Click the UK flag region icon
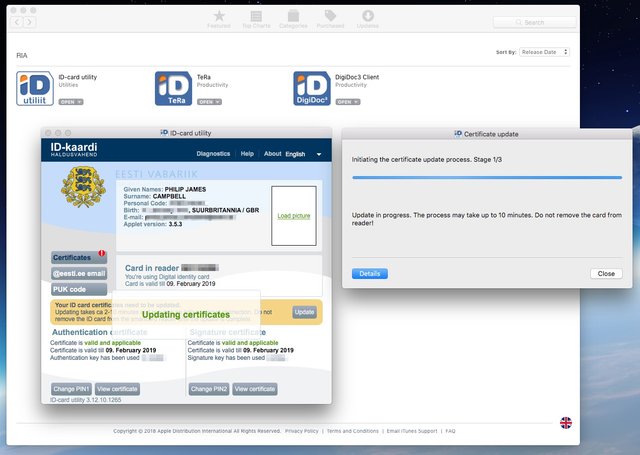This screenshot has width=640, height=455. pyautogui.click(x=566, y=423)
